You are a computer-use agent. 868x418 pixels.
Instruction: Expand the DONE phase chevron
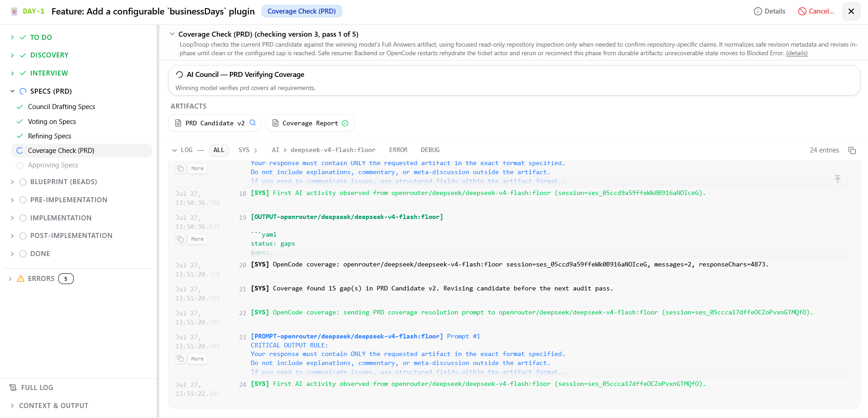12,254
